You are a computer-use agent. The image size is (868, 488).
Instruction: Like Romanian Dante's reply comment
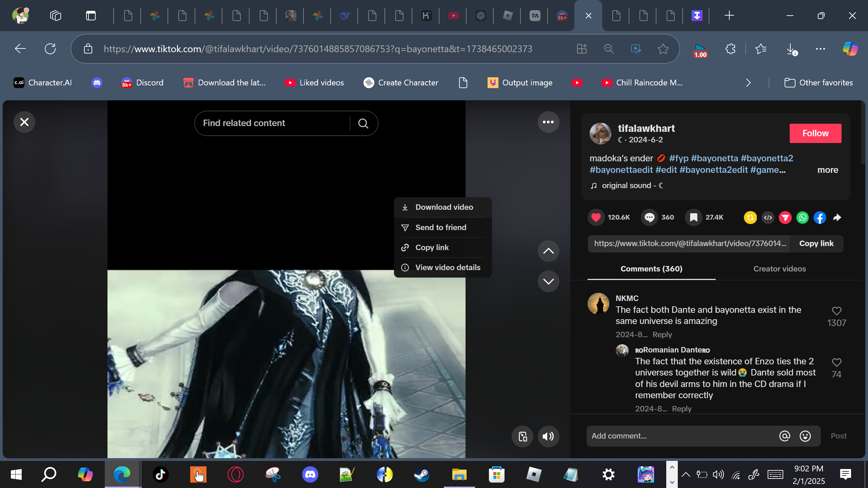point(836,362)
